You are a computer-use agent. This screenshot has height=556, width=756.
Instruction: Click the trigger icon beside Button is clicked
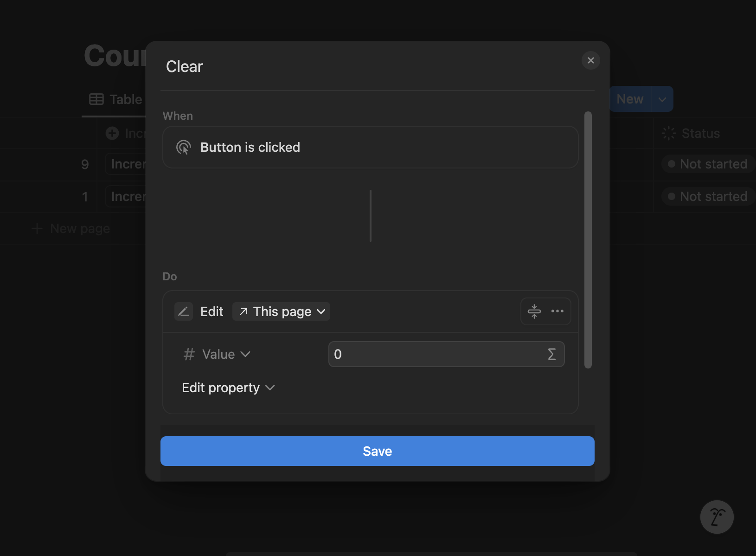point(184,148)
